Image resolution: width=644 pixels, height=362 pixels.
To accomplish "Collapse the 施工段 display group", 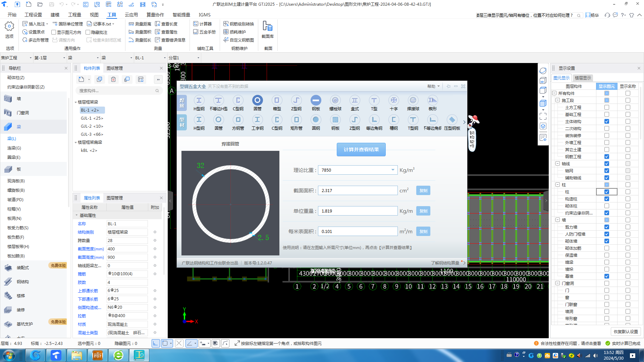I will (x=557, y=100).
